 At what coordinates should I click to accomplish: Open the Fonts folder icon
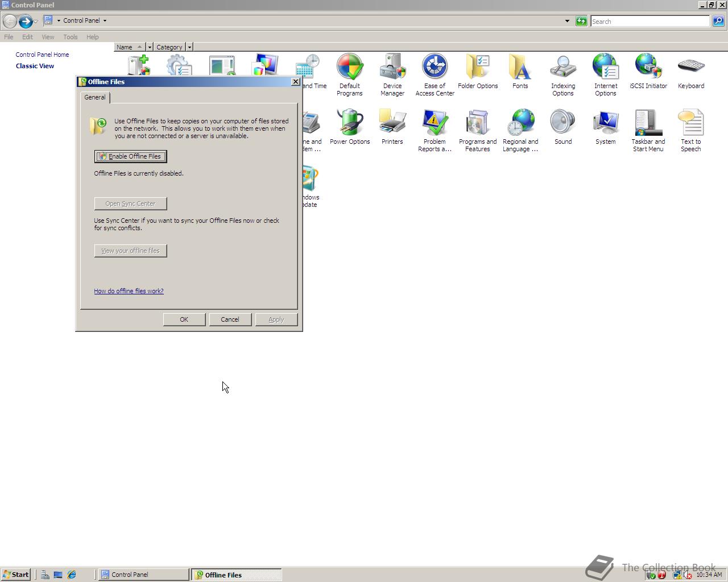tap(520, 72)
